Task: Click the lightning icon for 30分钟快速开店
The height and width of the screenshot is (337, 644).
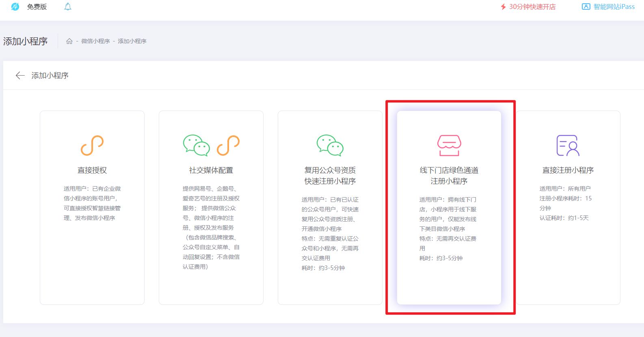Action: [x=504, y=7]
